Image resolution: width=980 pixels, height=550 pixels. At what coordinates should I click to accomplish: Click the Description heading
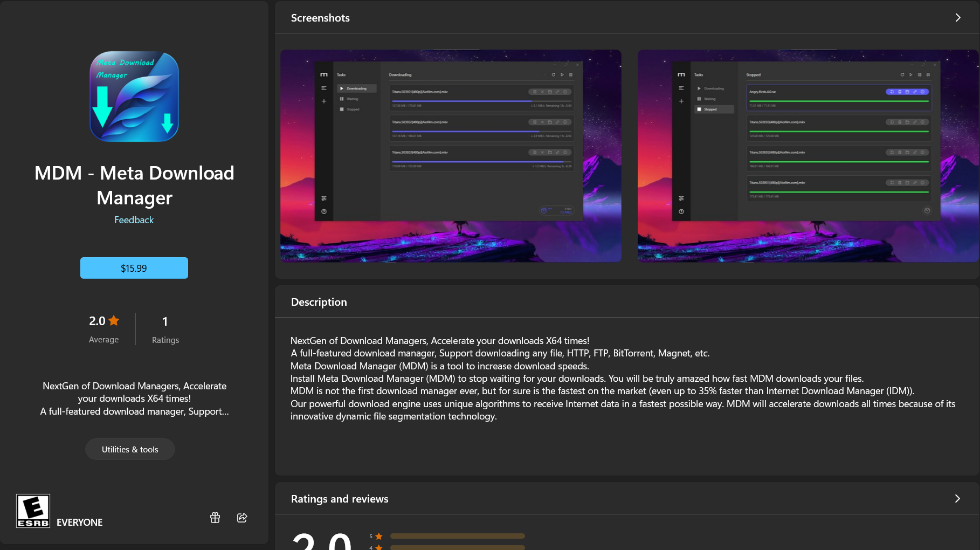(319, 302)
